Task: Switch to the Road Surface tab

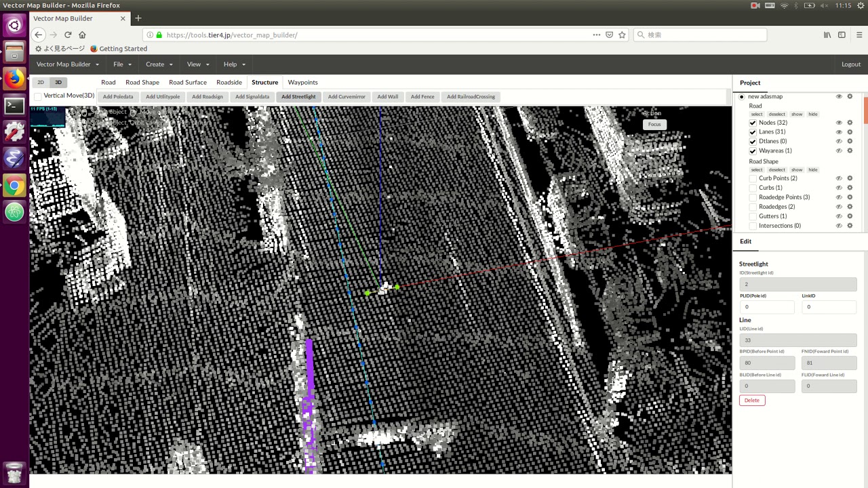Action: 188,82
